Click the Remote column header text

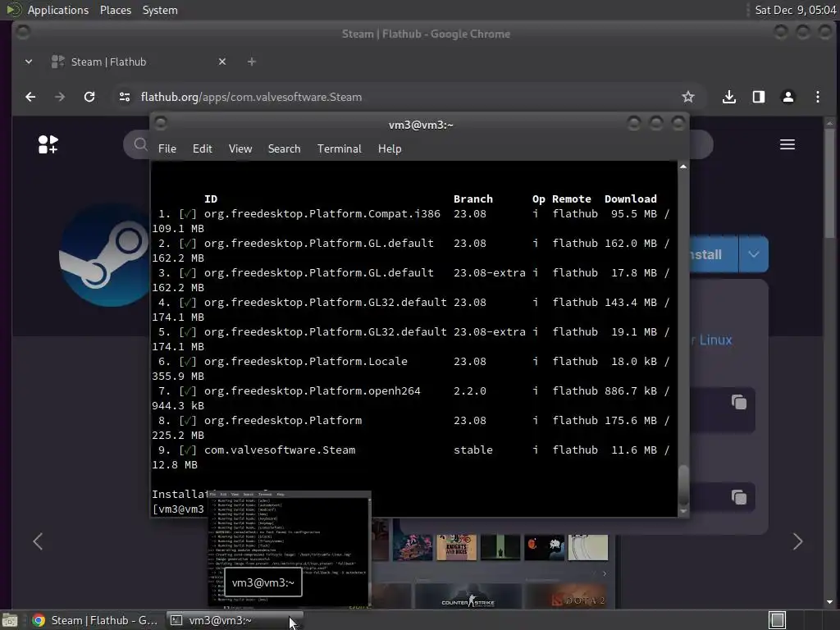click(572, 199)
